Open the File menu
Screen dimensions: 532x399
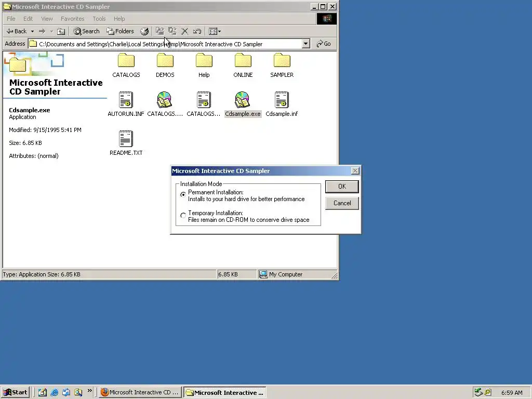click(x=11, y=19)
